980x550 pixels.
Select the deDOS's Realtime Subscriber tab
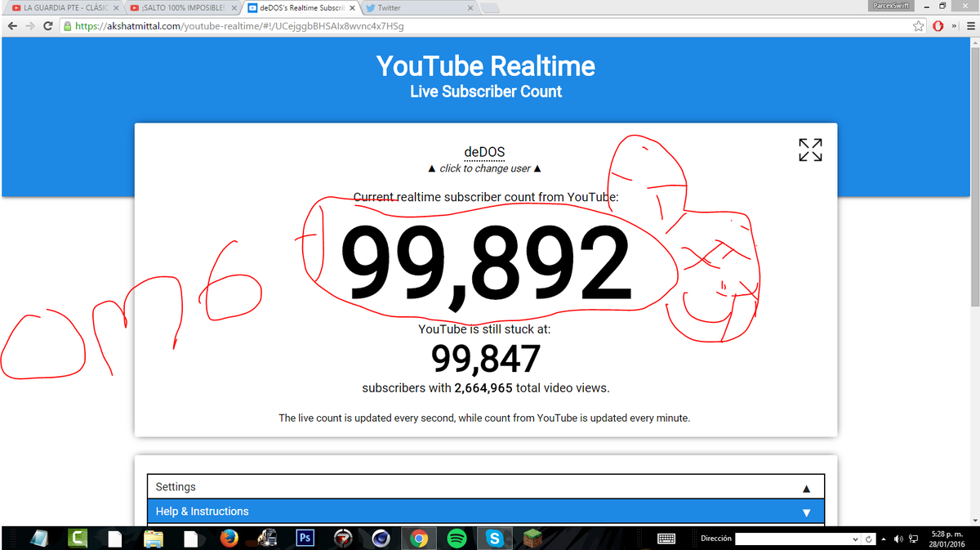click(x=302, y=8)
